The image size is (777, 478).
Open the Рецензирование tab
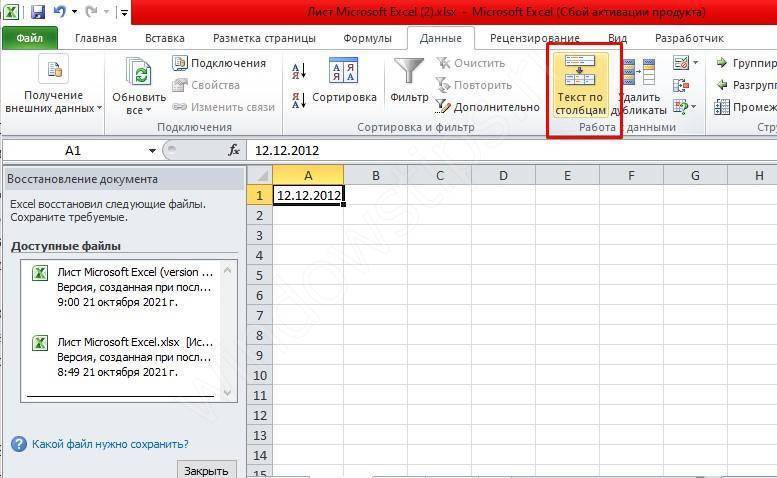pos(535,38)
